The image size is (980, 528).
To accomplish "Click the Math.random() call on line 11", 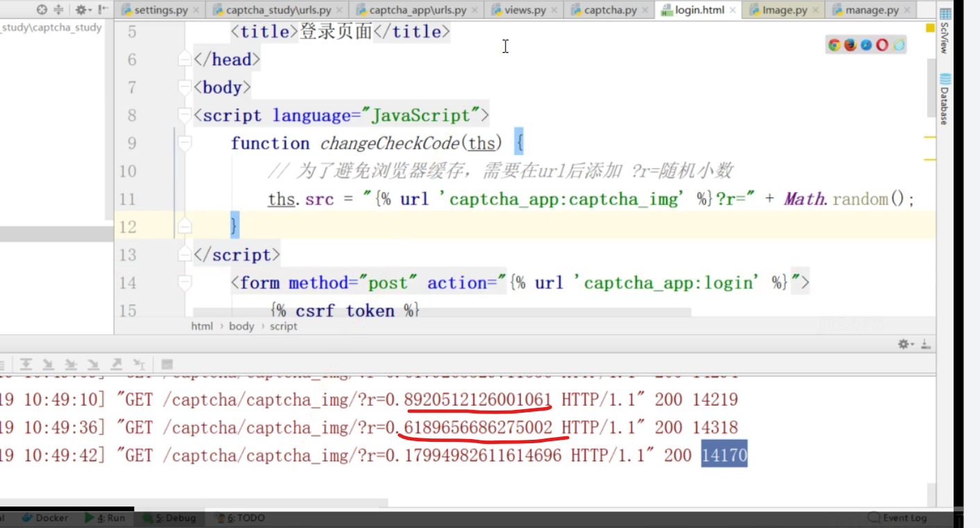I will [845, 199].
